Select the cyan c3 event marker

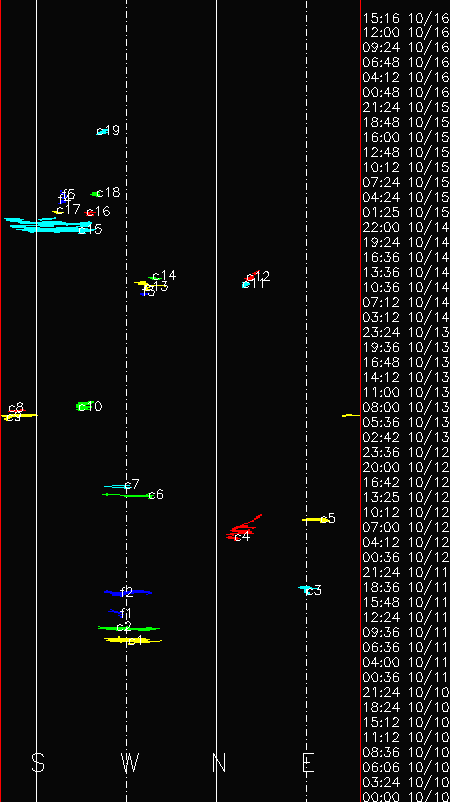point(306,589)
